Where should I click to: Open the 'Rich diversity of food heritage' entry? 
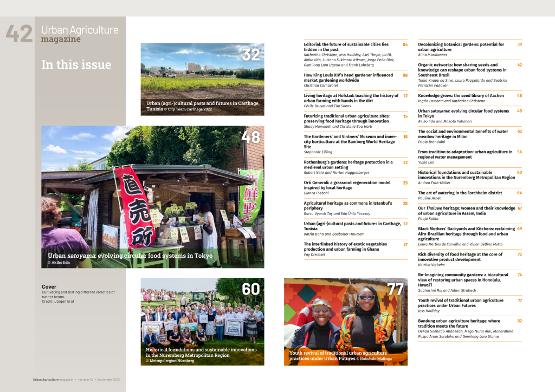[x=464, y=257]
